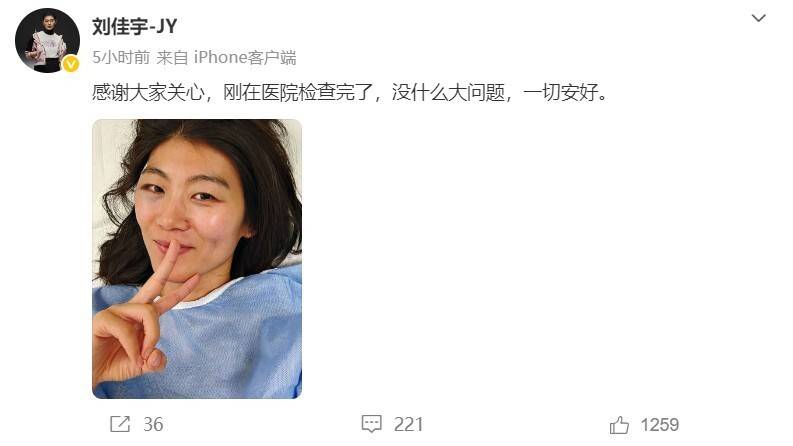Open the 刘佳宇-JY username link
The width and height of the screenshot is (793, 446).
tap(134, 26)
